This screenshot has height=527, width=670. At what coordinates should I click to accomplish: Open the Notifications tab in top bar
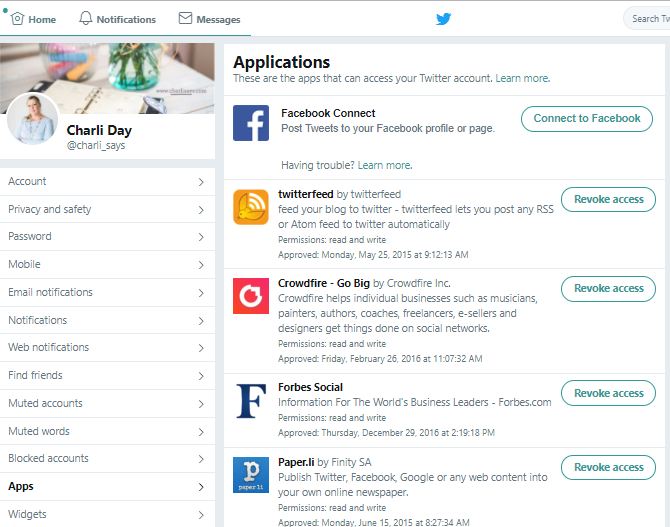click(118, 19)
